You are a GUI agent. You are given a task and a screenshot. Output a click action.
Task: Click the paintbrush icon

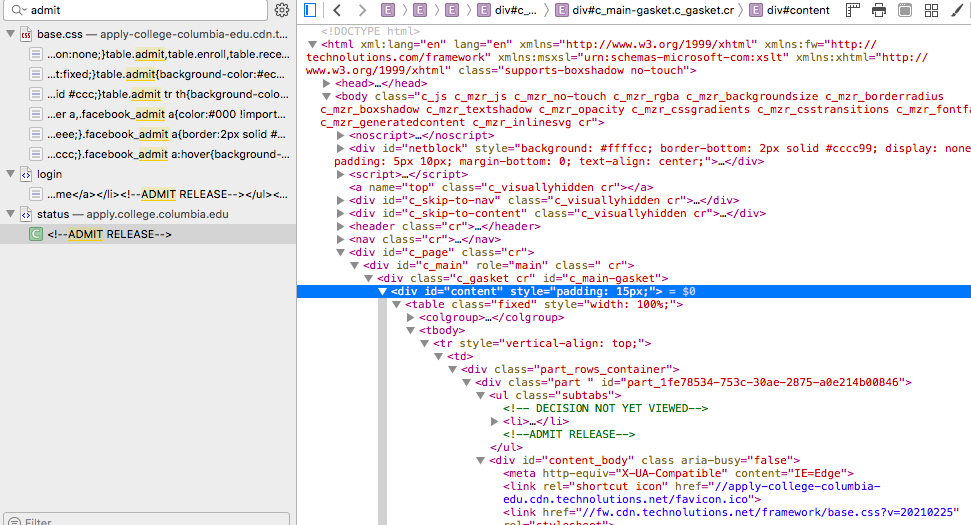(x=957, y=10)
